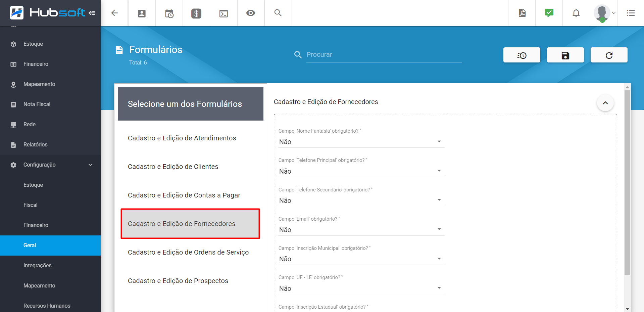This screenshot has width=644, height=312.
Task: Select Cadastro e Edição de Prospectos form
Action: pos(190,281)
